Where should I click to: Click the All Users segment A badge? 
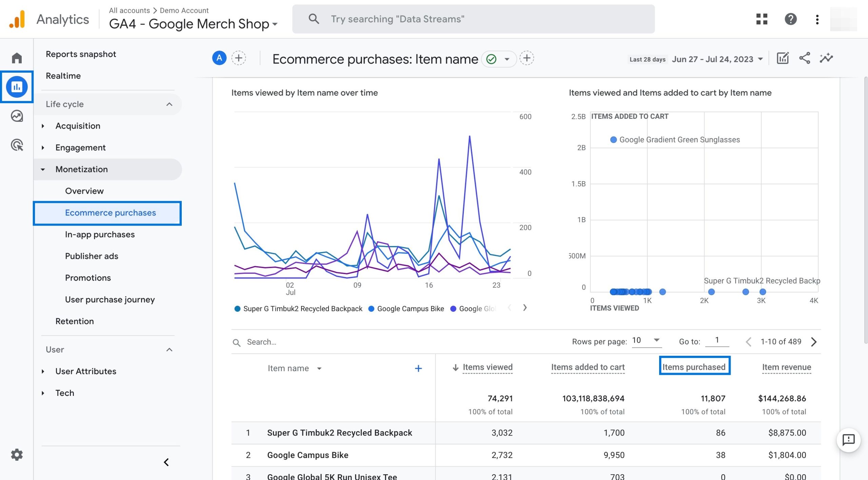[x=219, y=58]
